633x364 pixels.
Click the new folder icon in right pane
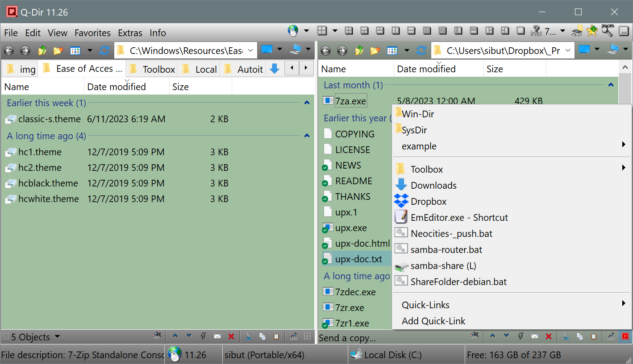375,50
